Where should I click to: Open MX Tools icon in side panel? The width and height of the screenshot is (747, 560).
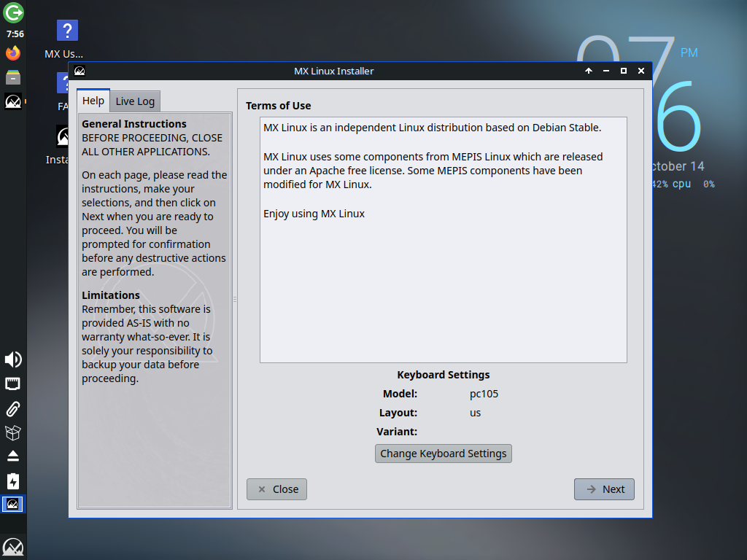pyautogui.click(x=13, y=101)
